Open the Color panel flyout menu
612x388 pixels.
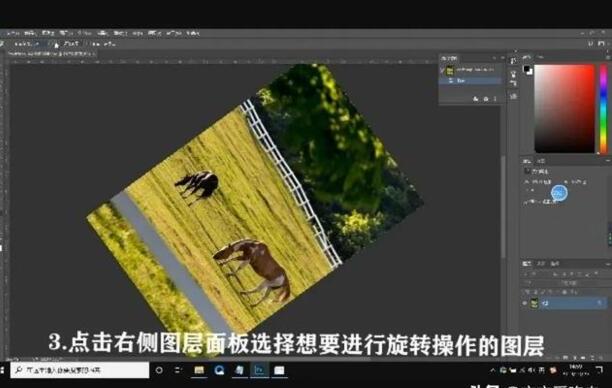coord(608,57)
